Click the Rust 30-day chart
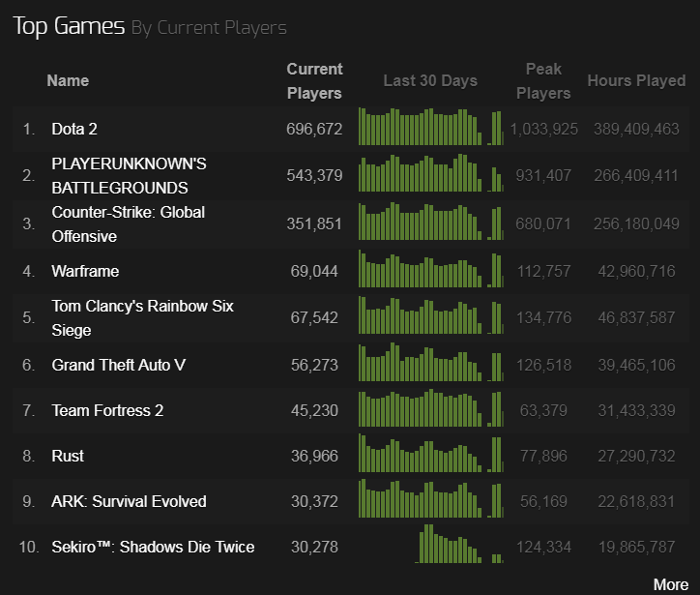 (x=431, y=454)
